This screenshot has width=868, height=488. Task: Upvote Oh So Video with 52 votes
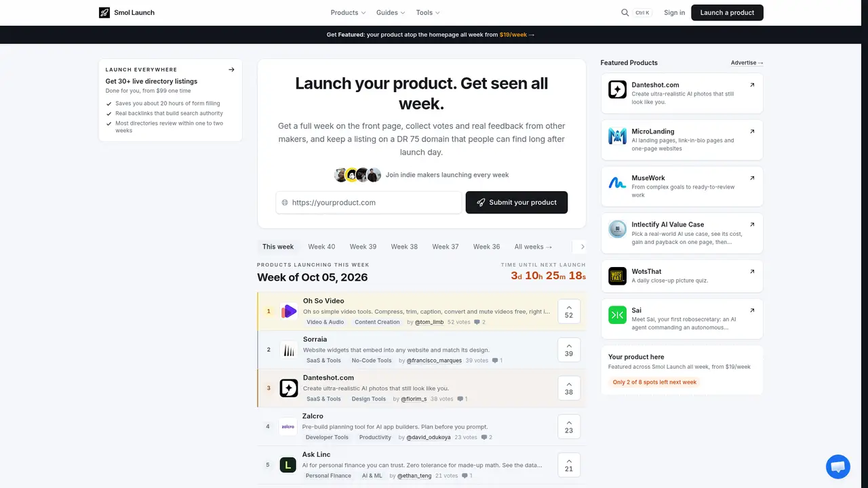(569, 311)
